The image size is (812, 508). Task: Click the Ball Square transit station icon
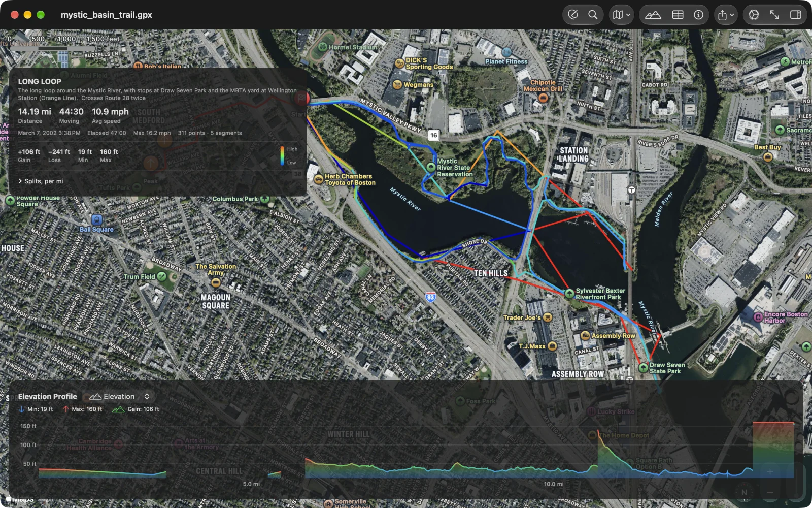(x=96, y=220)
